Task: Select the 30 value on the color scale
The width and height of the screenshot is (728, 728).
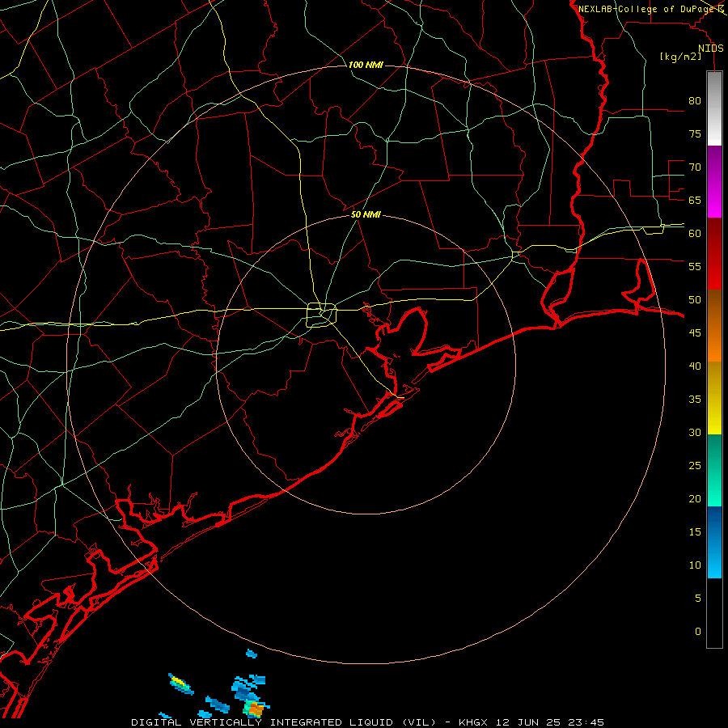Action: click(x=695, y=432)
